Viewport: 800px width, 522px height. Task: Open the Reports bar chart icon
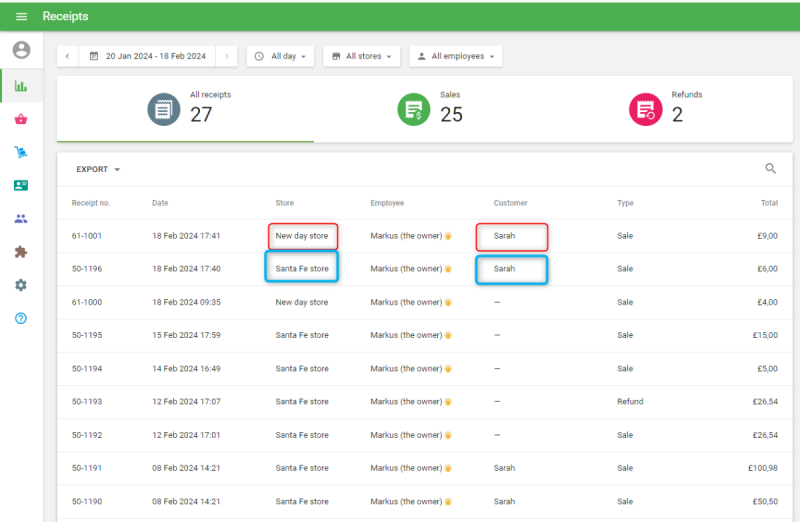point(21,86)
